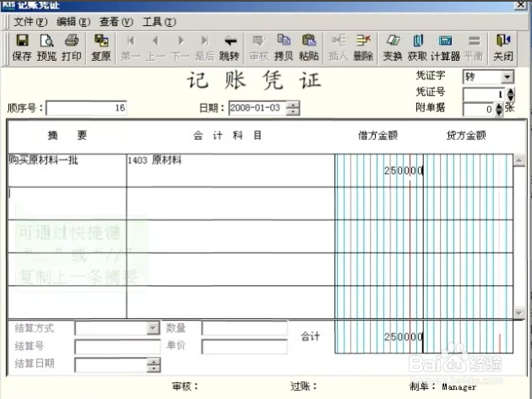Select summary cell 购买原材料一批
This screenshot has height=399, width=532.
click(x=68, y=170)
